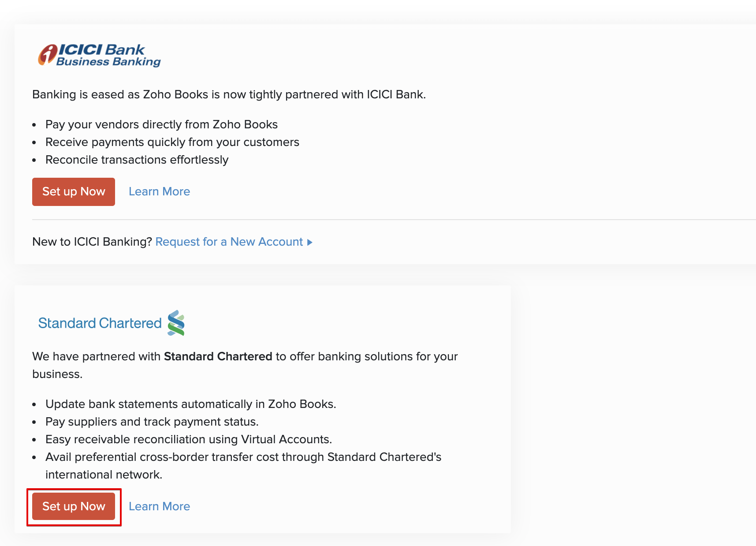Click the 'Reconcile transactions effortlessly' bullet

pyautogui.click(x=137, y=160)
